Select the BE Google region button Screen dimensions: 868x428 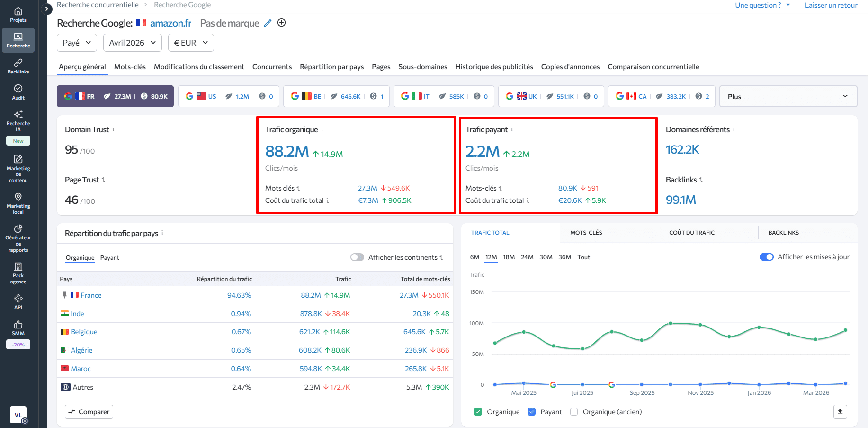point(336,96)
